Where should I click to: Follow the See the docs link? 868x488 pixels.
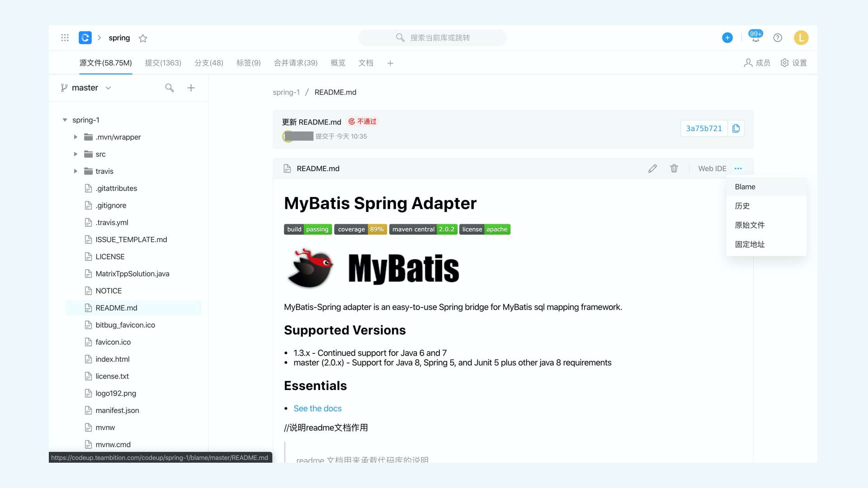tap(317, 408)
